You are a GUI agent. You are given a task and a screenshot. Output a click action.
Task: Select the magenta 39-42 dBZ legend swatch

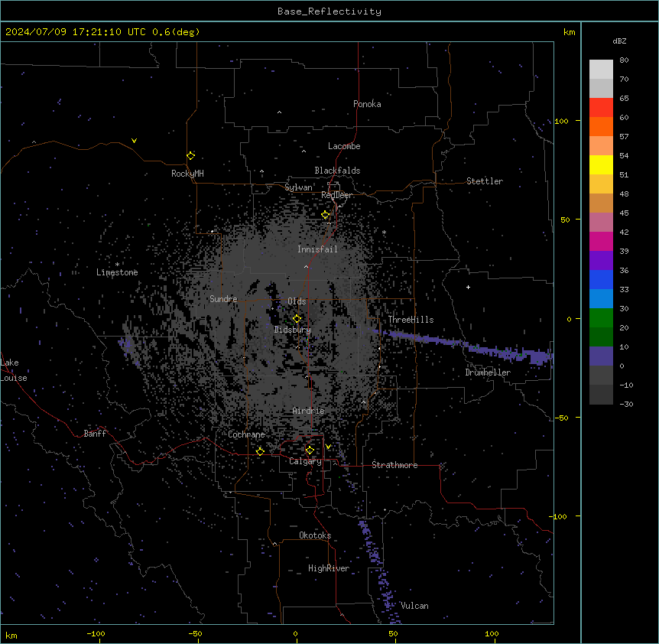coord(601,241)
